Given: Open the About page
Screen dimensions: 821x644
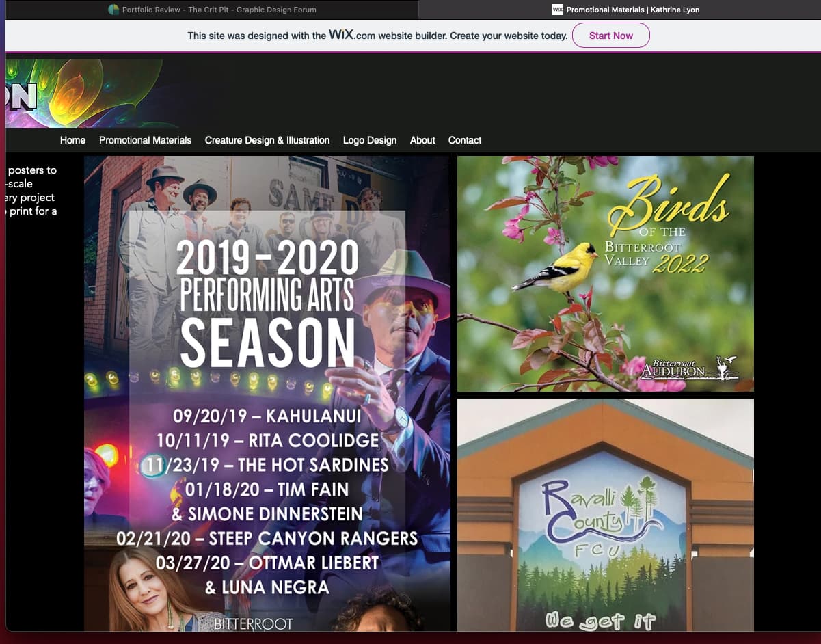Looking at the screenshot, I should click(x=422, y=140).
